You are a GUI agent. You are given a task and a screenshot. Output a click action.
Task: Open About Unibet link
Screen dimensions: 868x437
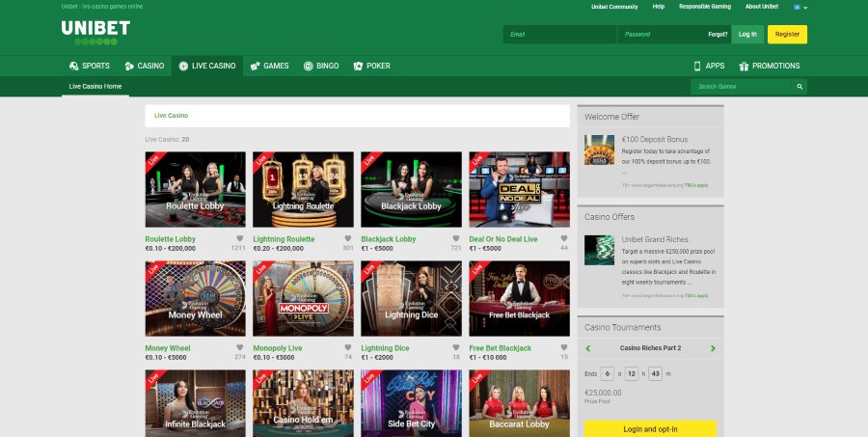click(x=762, y=7)
